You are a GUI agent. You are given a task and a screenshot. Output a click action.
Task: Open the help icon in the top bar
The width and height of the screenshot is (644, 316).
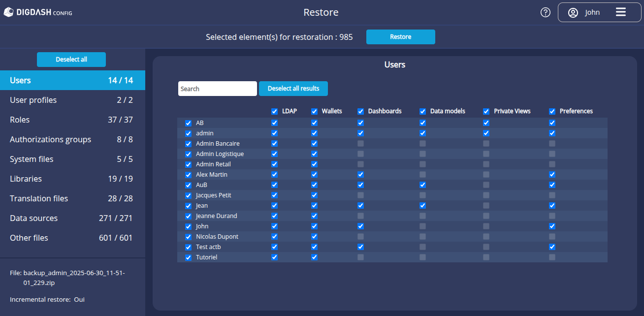[545, 12]
